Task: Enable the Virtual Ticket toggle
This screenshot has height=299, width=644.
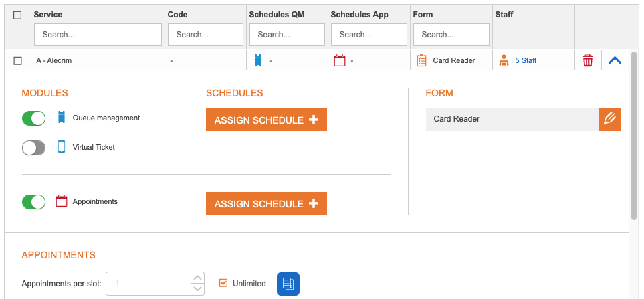Action: tap(33, 148)
